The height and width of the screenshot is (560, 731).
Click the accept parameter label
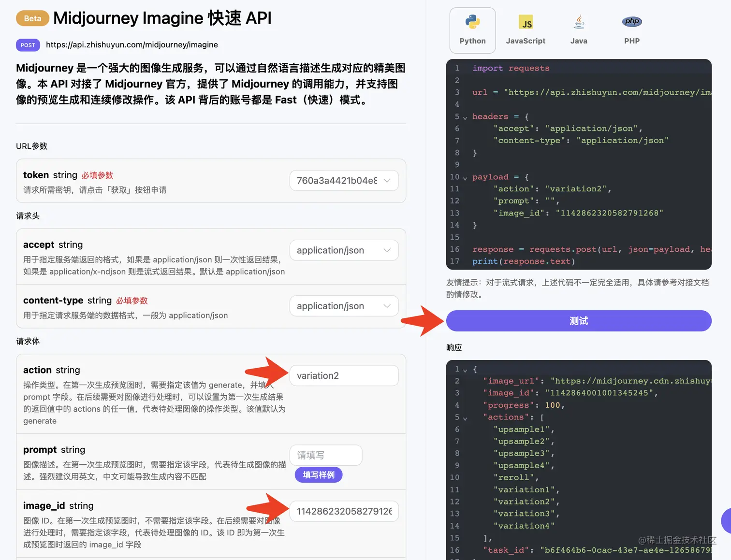tap(39, 245)
